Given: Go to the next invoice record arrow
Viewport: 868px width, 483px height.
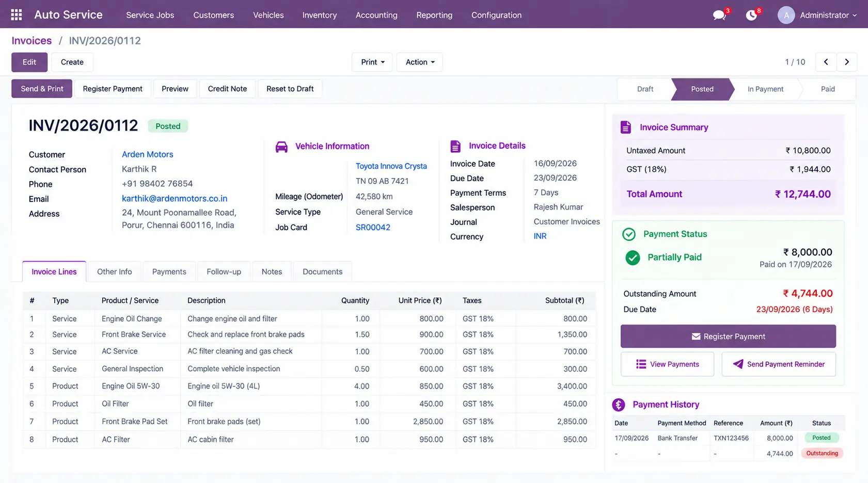Looking at the screenshot, I should 847,62.
